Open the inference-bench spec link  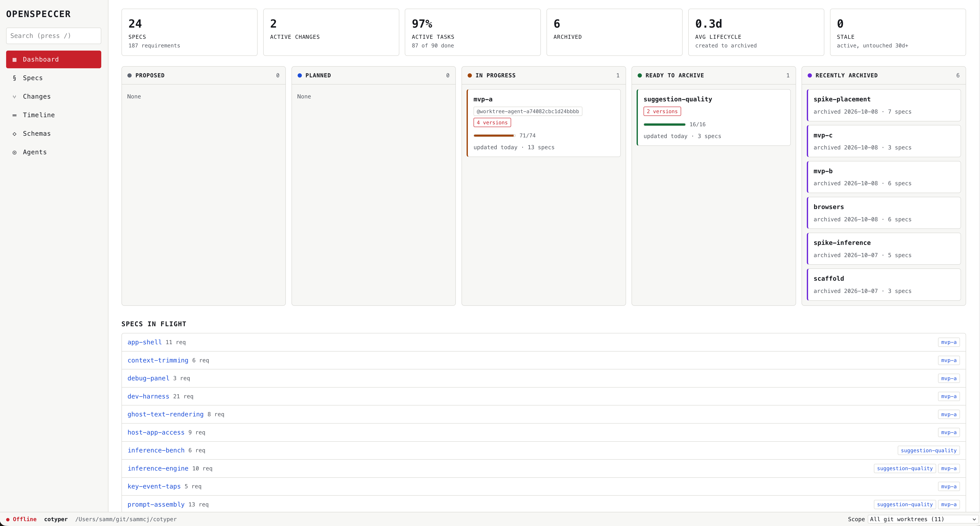coord(156,450)
